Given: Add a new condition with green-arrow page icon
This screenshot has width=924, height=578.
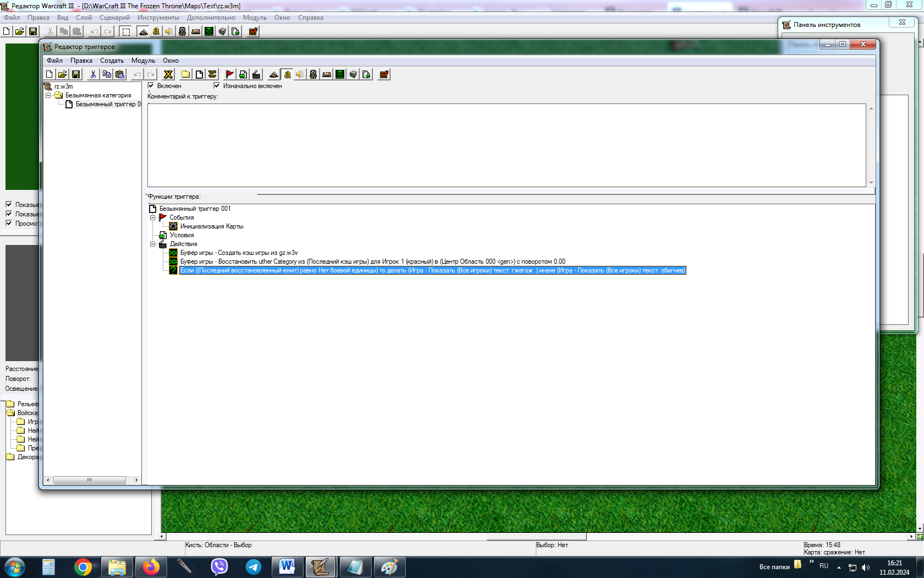Looking at the screenshot, I should [243, 74].
